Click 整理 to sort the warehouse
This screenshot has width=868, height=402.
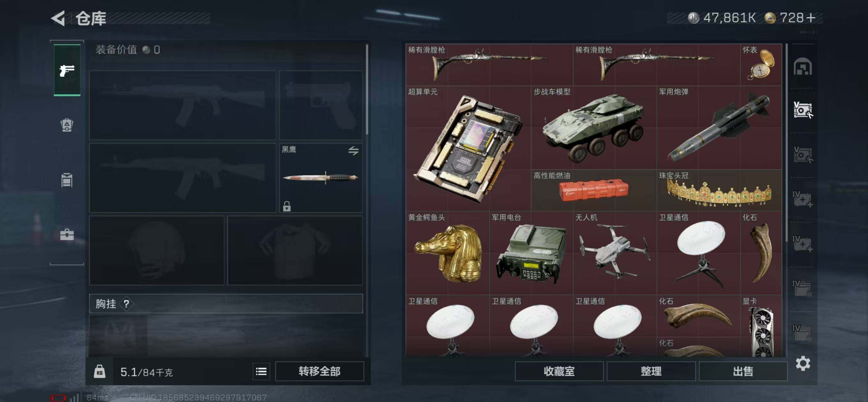651,371
